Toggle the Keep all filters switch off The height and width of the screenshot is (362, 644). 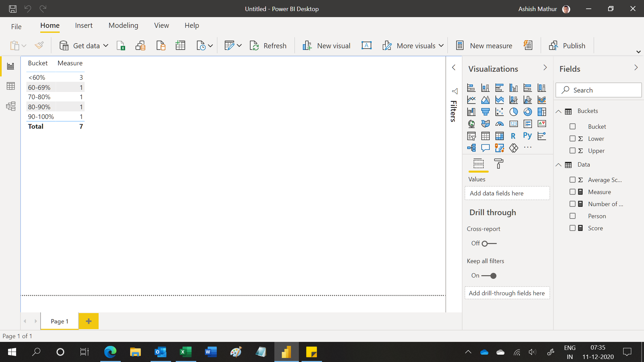pos(489,276)
